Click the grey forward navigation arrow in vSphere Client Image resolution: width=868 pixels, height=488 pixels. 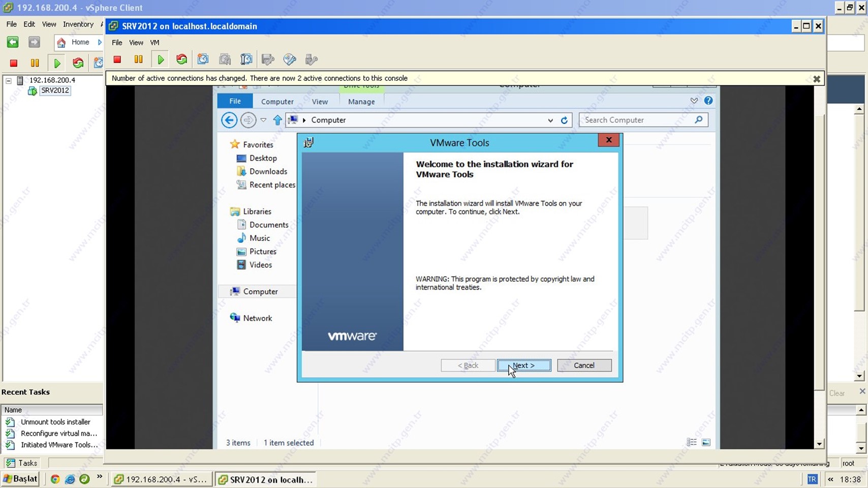pos(34,42)
